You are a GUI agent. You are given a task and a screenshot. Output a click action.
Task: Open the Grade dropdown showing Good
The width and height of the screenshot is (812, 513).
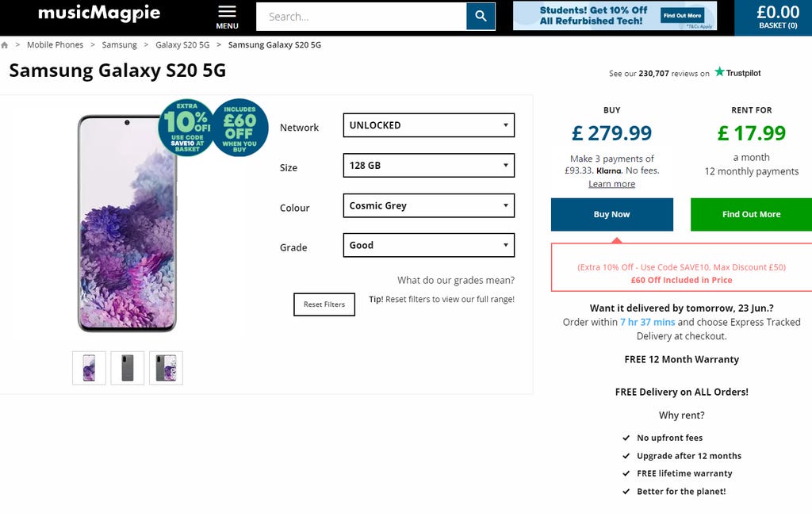(428, 245)
